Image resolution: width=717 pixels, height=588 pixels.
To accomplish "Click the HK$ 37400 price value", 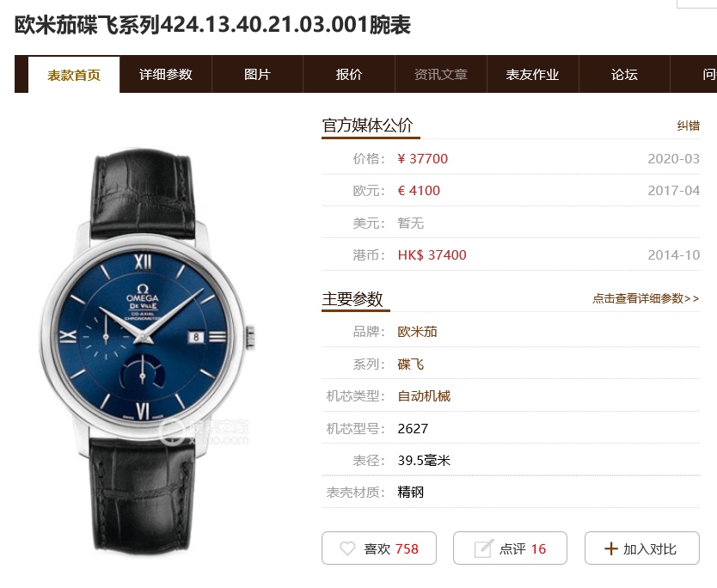I will 432,254.
